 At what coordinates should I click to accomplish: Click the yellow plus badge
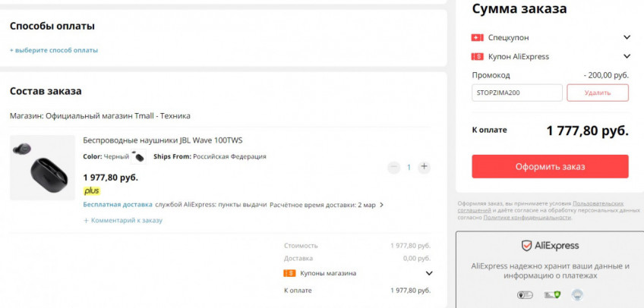(x=92, y=191)
